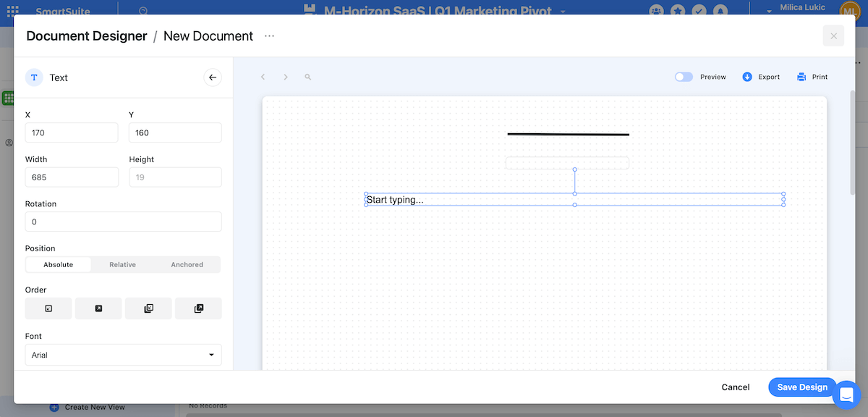The height and width of the screenshot is (417, 868).
Task: Select the Relative position option
Action: point(122,264)
